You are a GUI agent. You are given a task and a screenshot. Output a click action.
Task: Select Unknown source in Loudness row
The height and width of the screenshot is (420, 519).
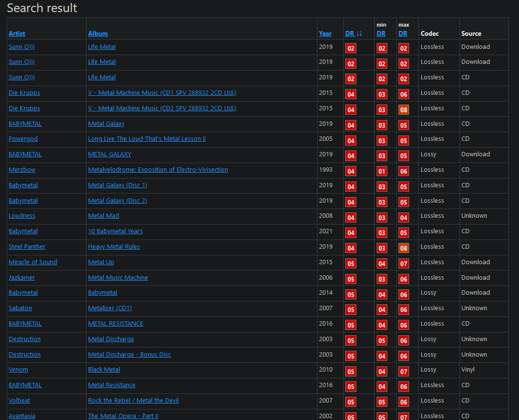[474, 216]
